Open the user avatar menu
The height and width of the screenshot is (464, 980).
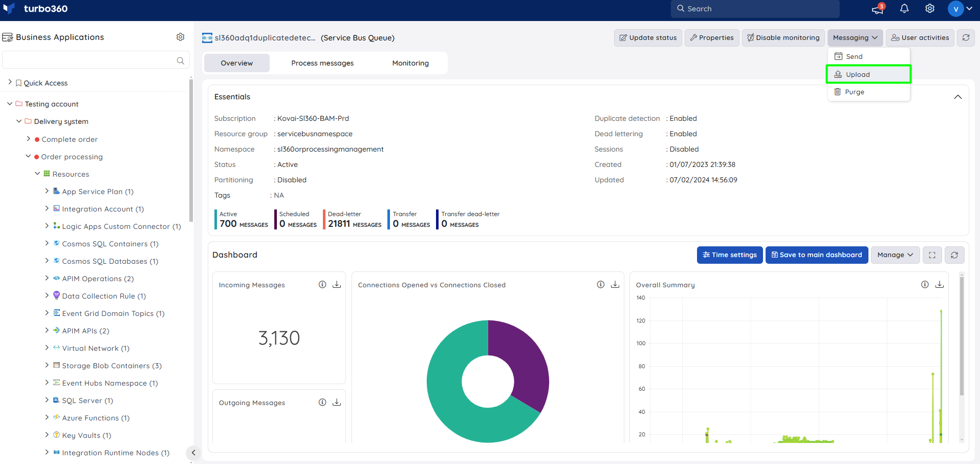pos(960,9)
